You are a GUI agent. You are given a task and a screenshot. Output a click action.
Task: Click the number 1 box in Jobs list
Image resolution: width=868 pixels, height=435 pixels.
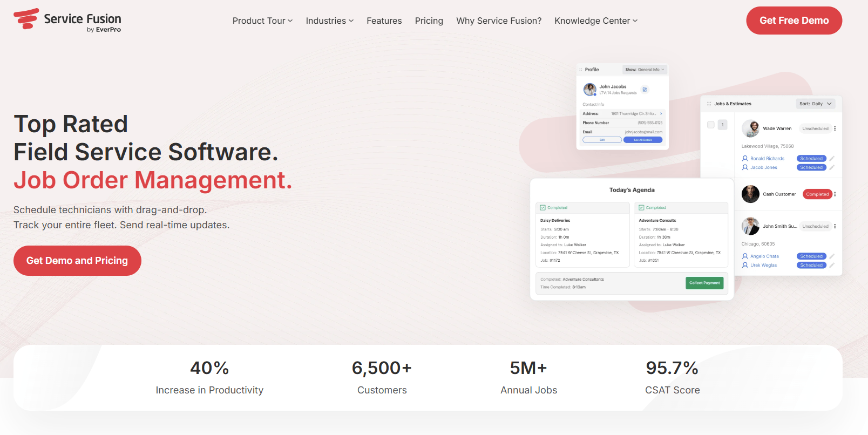click(x=722, y=125)
